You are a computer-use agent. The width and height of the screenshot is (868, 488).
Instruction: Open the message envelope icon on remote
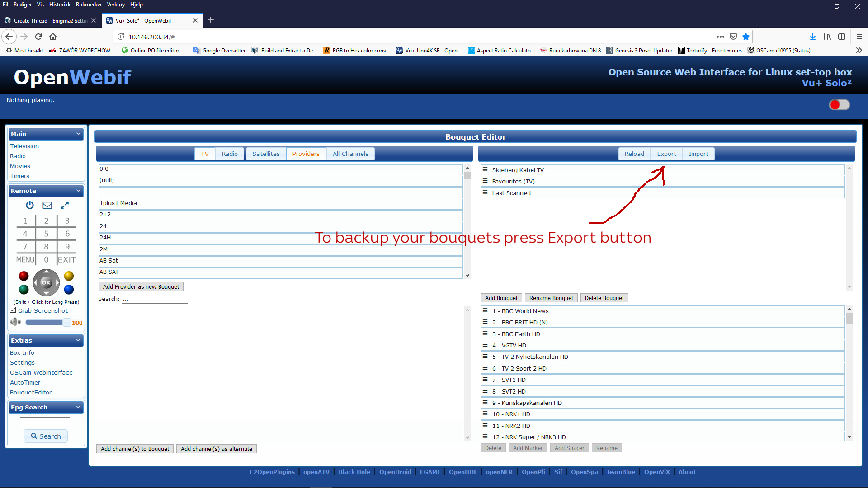(x=47, y=205)
